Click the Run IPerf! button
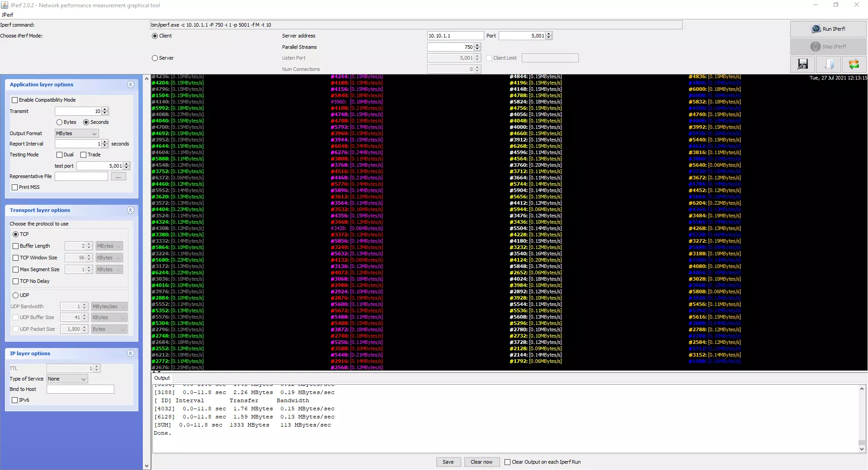This screenshot has width=868, height=470. [x=828, y=29]
